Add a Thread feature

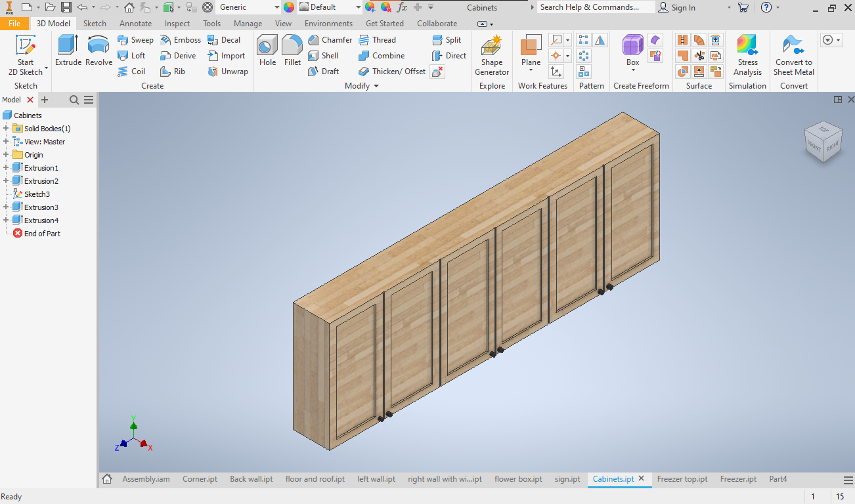click(x=377, y=40)
